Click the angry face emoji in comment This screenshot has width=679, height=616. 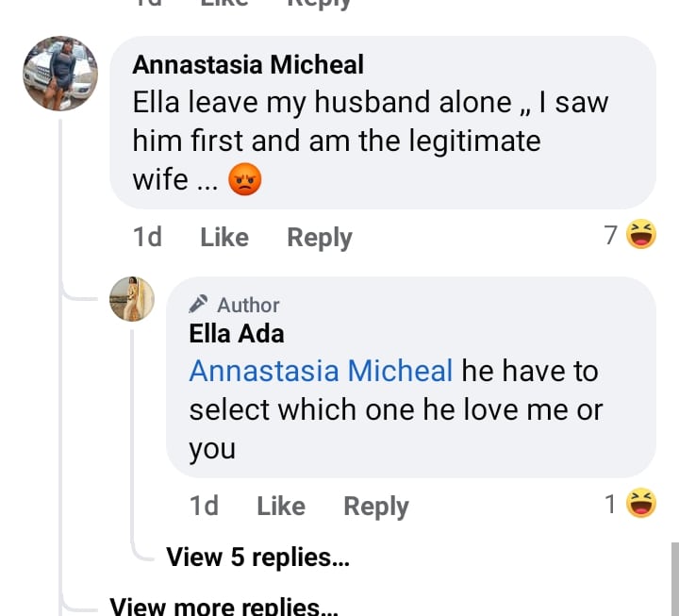[244, 179]
